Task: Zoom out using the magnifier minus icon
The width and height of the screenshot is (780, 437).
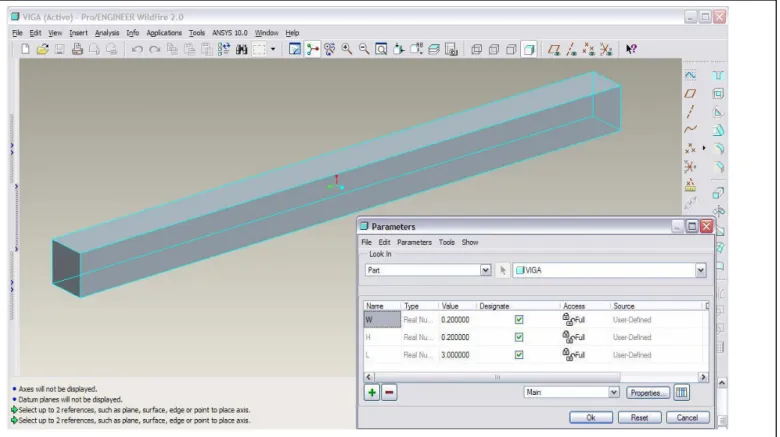Action: coord(364,49)
